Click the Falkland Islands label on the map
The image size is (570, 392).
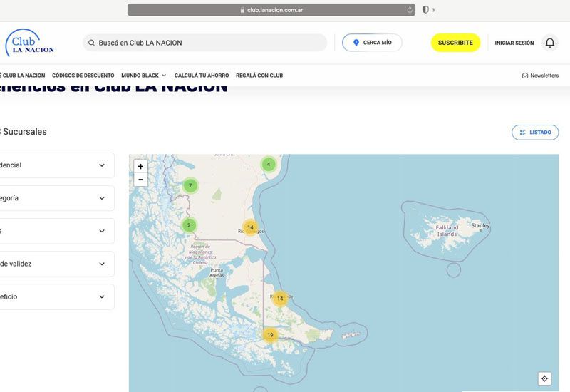(x=447, y=230)
